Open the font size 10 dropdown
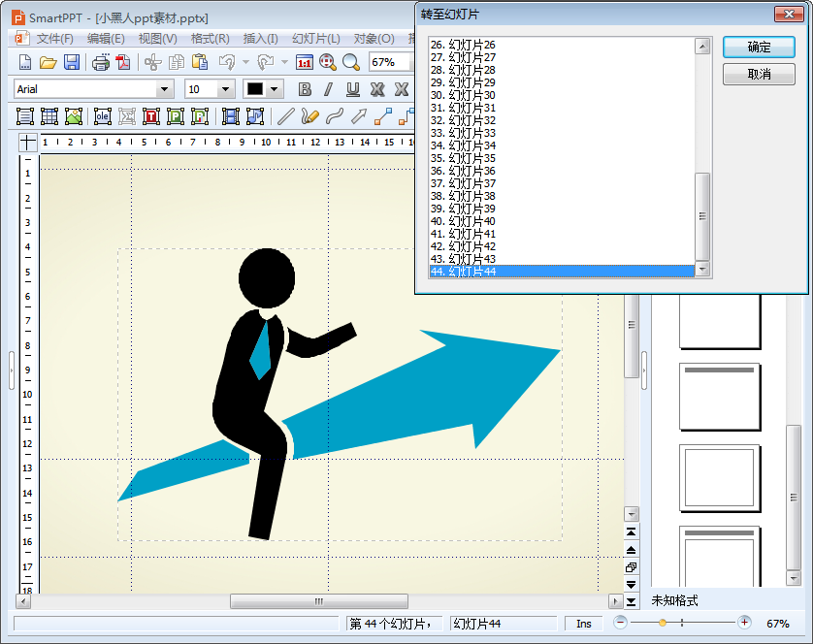Screen dimensions: 813x644 point(225,89)
